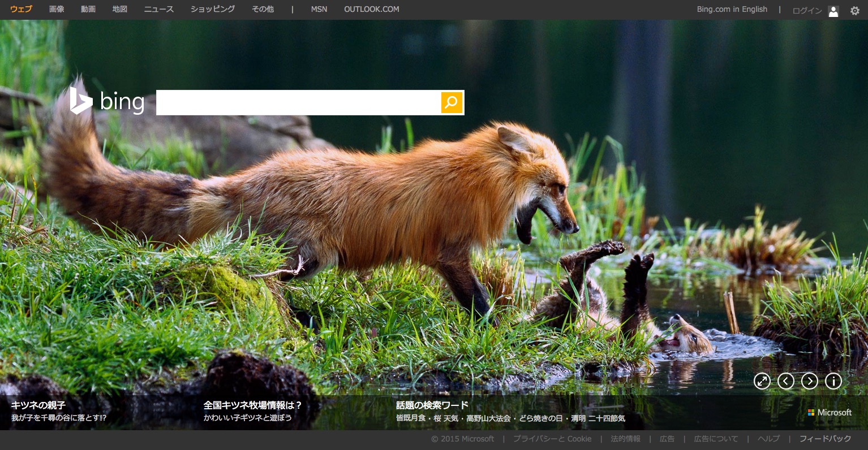The image size is (868, 450).
Task: Show the previous background image
Action: tap(786, 381)
